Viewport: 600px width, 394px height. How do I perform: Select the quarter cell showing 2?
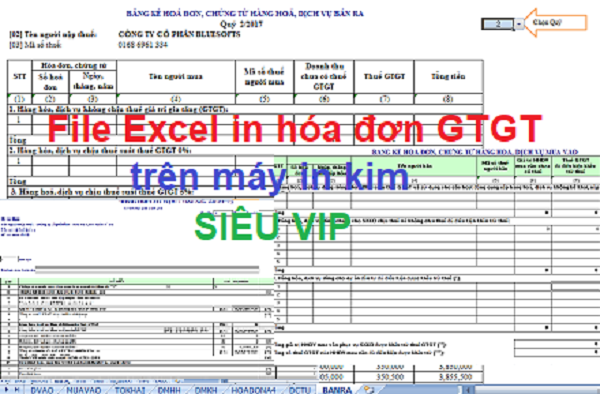(x=498, y=24)
